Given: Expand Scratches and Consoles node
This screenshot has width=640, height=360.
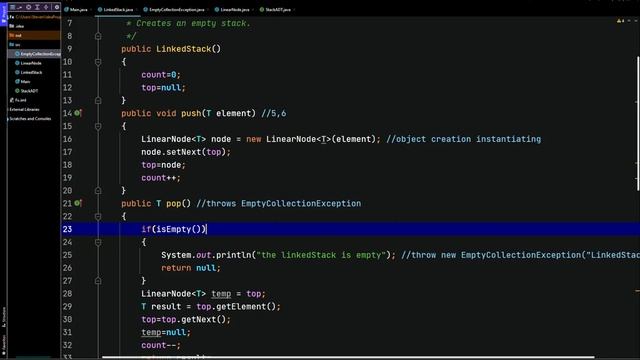Looking at the screenshot, I should (29, 119).
